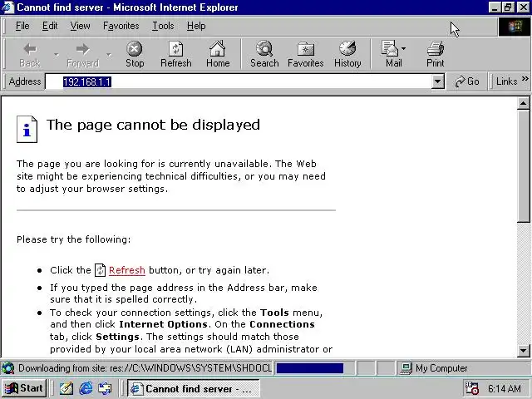Click the Forward toolbar button

[x=83, y=54]
